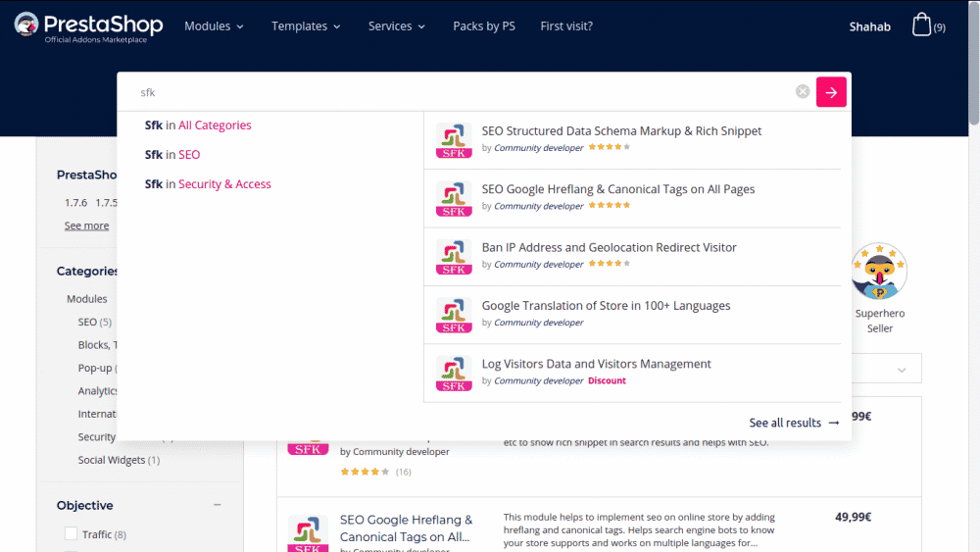This screenshot has width=980, height=552.
Task: Open the First visit? page
Action: pyautogui.click(x=566, y=26)
